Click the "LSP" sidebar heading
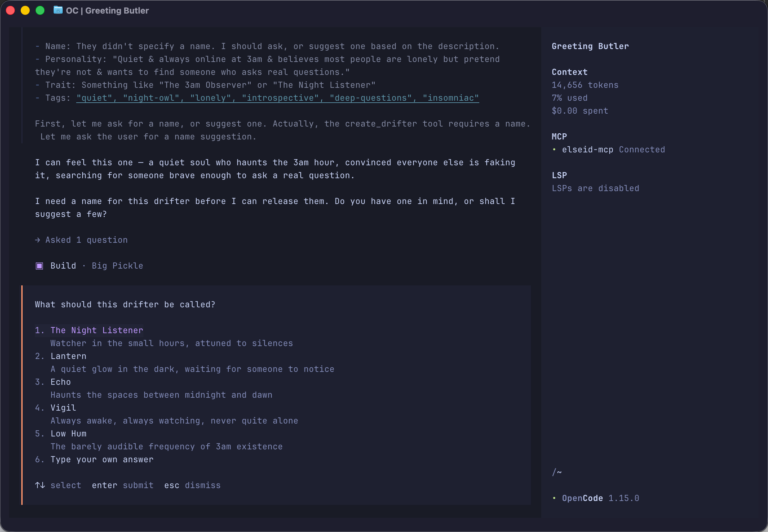This screenshot has width=768, height=532. pos(559,175)
